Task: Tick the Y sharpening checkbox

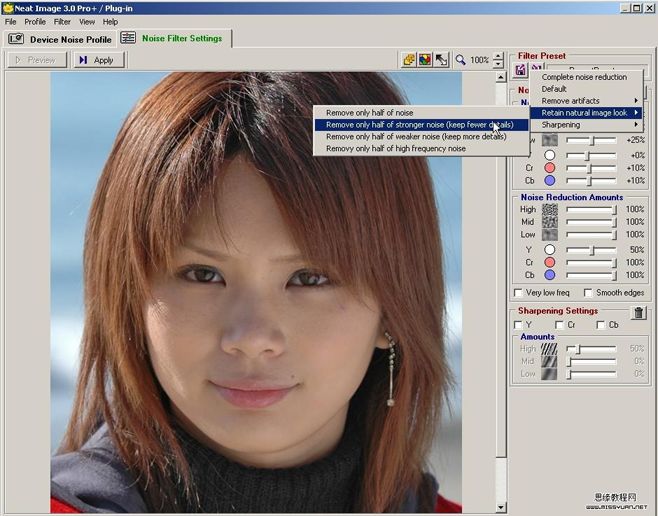Action: click(x=518, y=325)
